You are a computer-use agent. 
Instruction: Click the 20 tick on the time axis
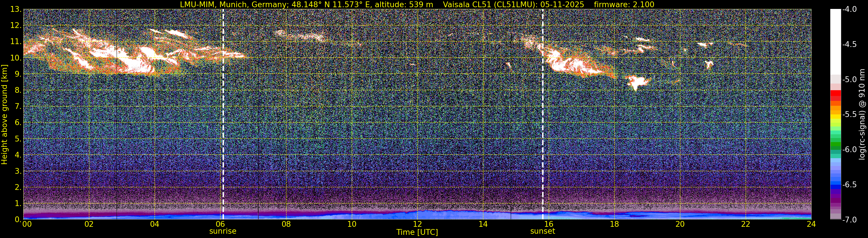pyautogui.click(x=680, y=224)
